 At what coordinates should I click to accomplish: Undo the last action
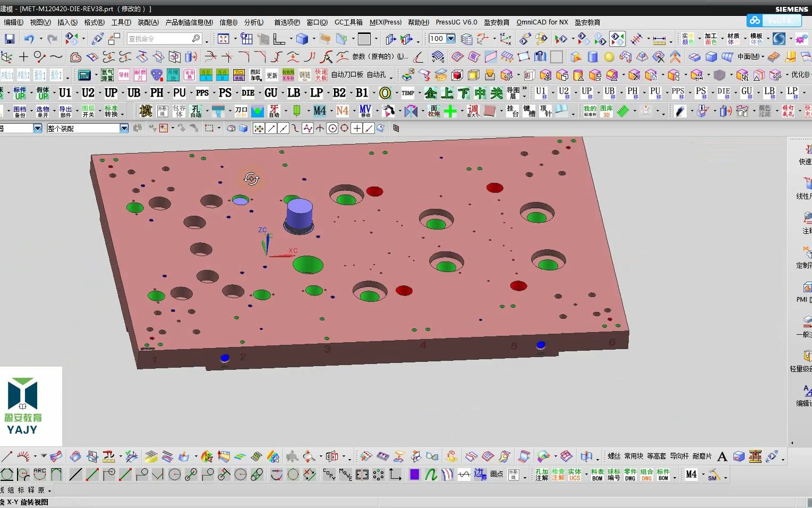pos(29,39)
